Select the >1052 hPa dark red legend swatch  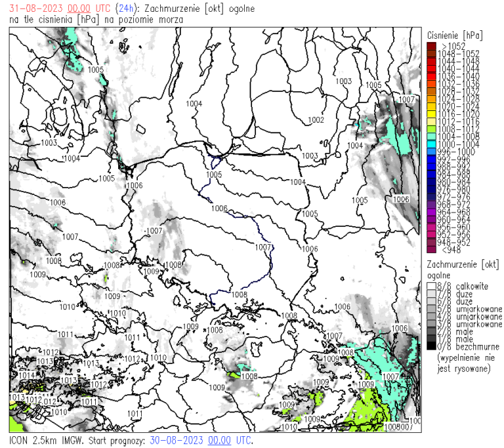431,46
